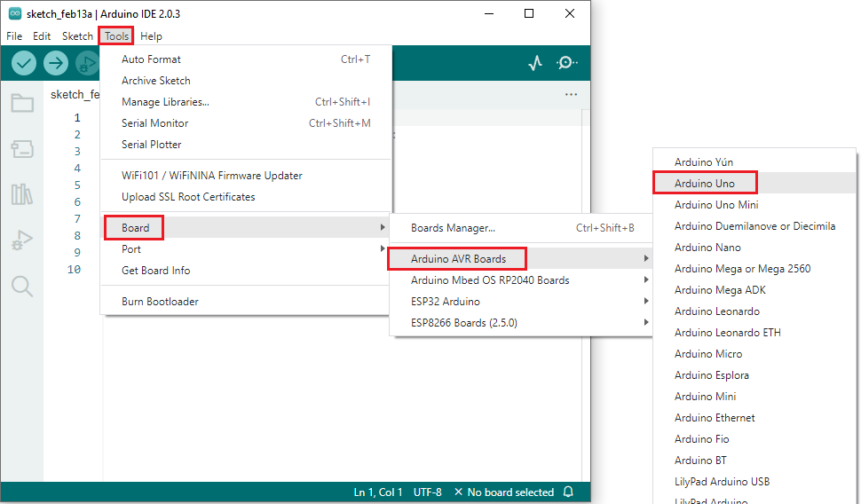The image size is (861, 504).
Task: Select the Arduino Mini board entry
Action: point(755,397)
